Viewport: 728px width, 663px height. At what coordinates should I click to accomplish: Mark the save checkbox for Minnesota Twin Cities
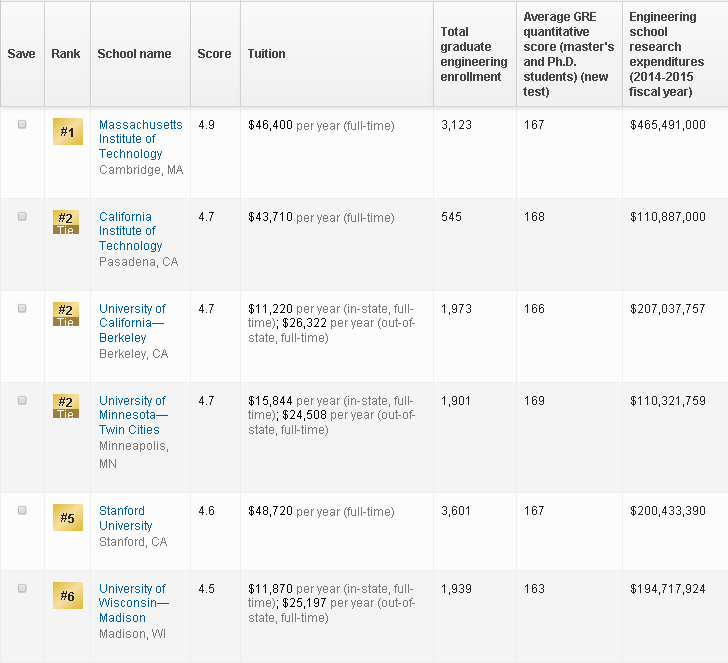pyautogui.click(x=22, y=401)
